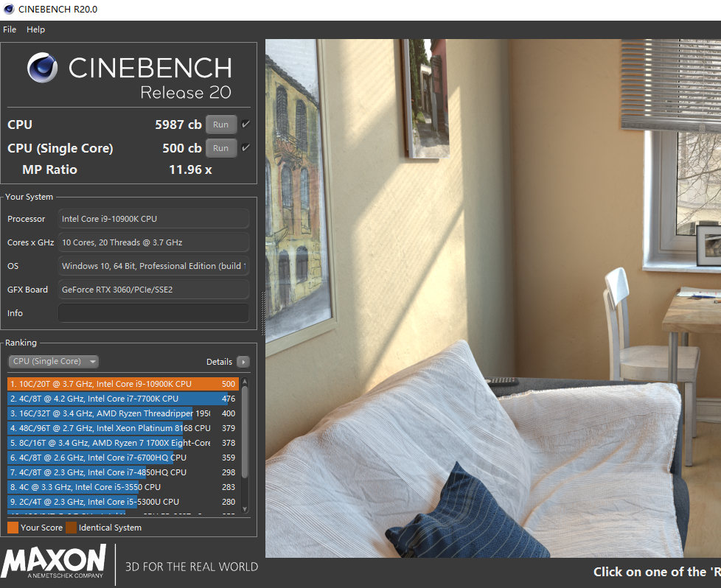Select ranking row 1 Intel Core i9-10900K
721x588 pixels.
pos(123,384)
